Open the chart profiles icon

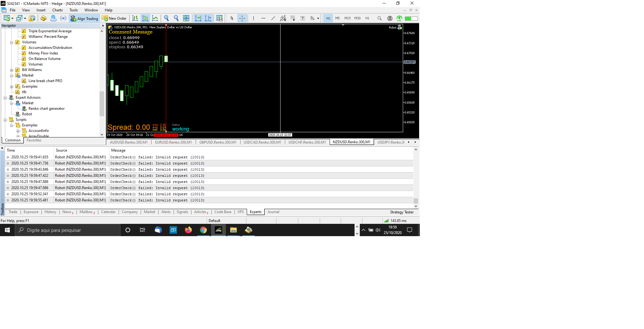pos(19,18)
